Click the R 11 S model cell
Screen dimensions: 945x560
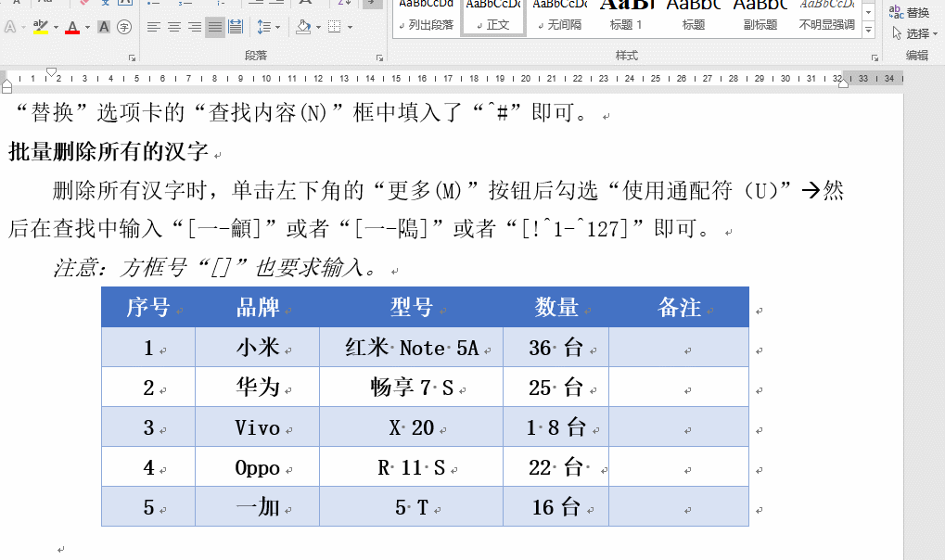pyautogui.click(x=411, y=467)
